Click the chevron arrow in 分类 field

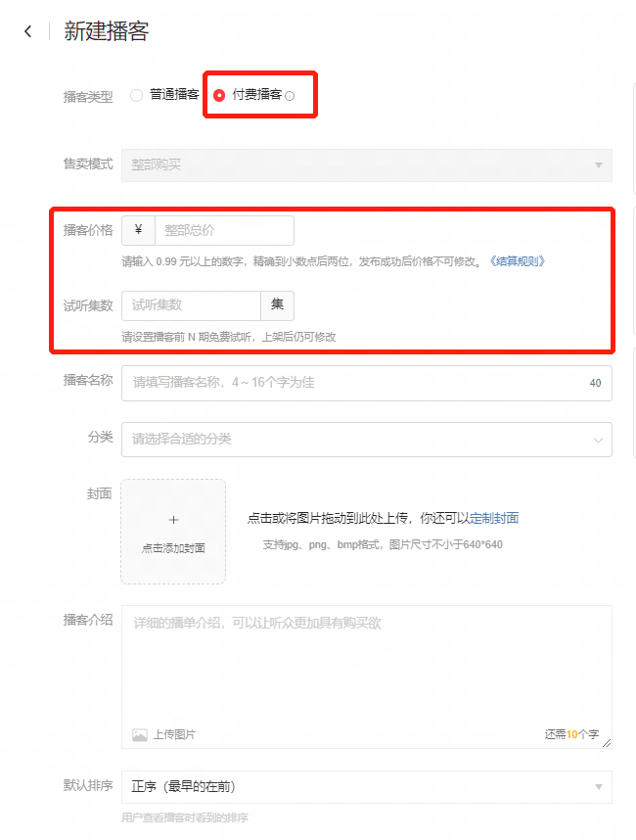coord(598,440)
